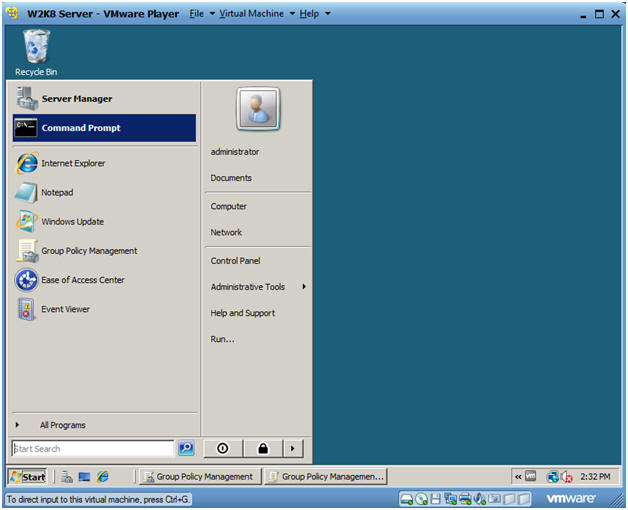Click Show Desktop quick launch icon

point(84,476)
